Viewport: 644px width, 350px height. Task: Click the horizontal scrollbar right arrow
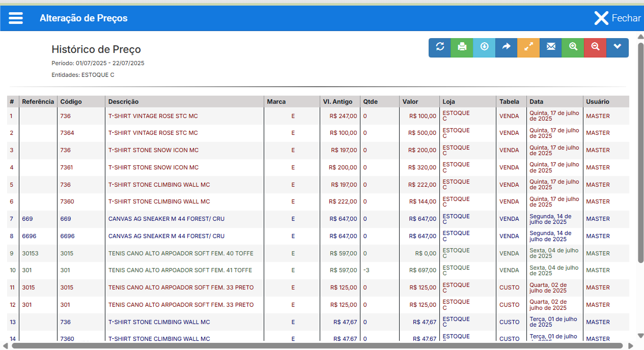point(630,346)
